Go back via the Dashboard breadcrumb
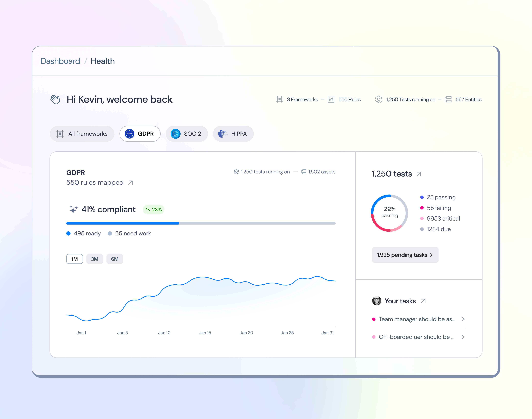The width and height of the screenshot is (532, 419). coord(60,61)
